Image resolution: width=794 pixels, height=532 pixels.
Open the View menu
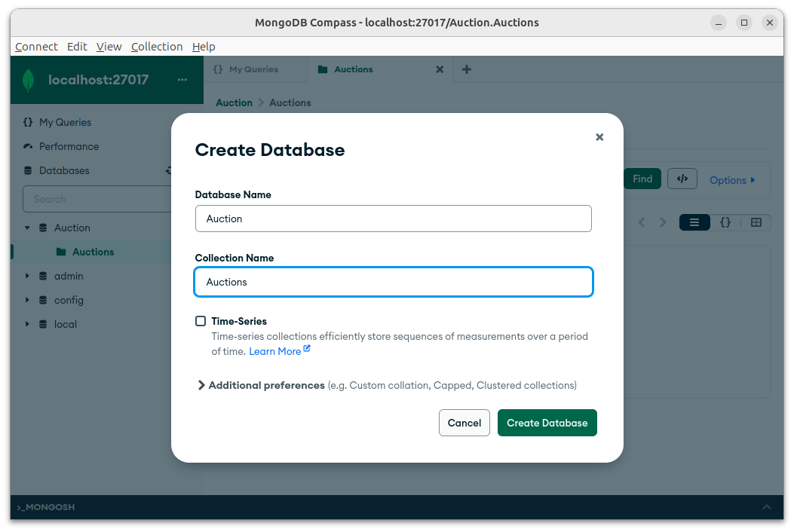pos(109,47)
